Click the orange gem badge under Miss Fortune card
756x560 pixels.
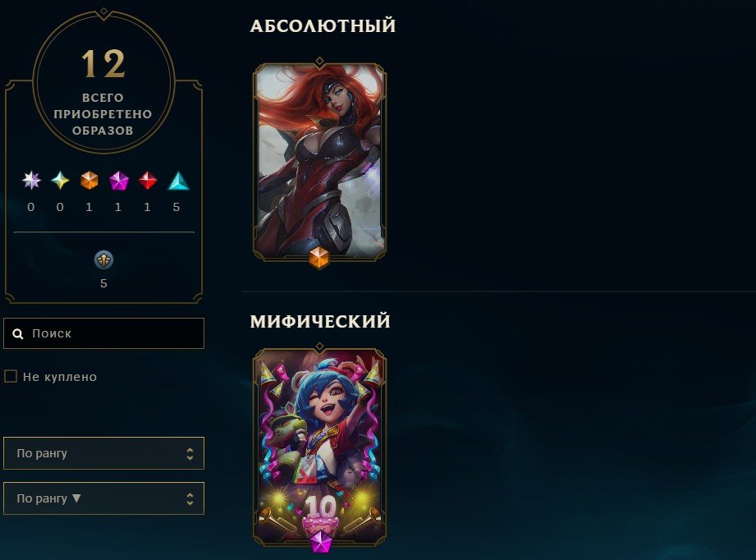click(318, 257)
